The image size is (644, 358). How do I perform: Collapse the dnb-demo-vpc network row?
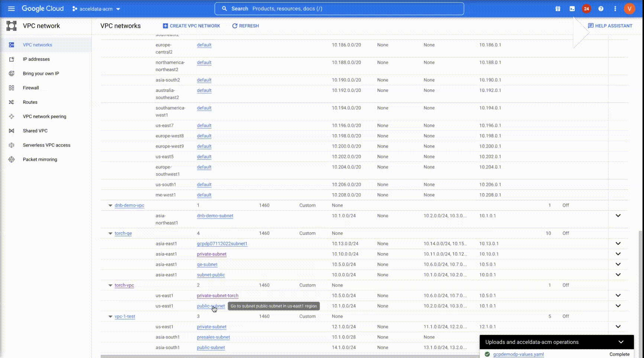110,205
